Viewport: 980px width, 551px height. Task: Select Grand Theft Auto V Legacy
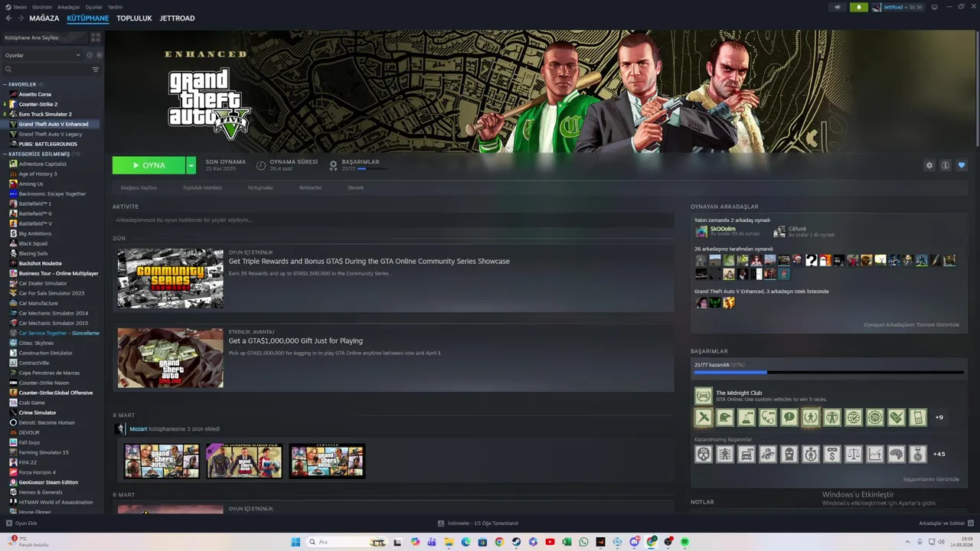click(x=50, y=134)
